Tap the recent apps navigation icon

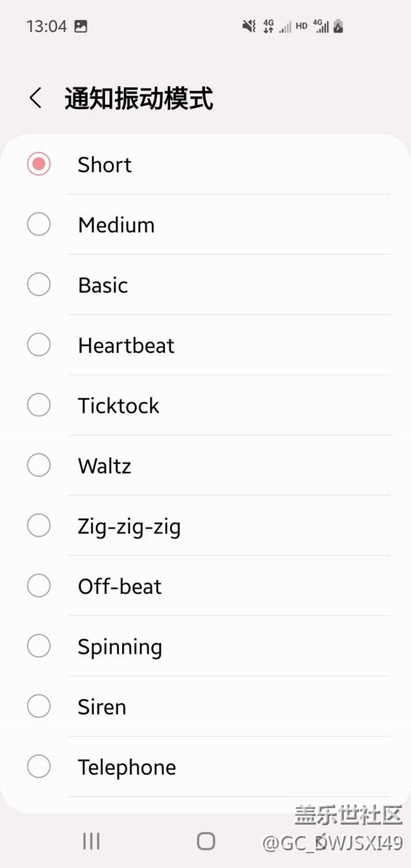91,841
